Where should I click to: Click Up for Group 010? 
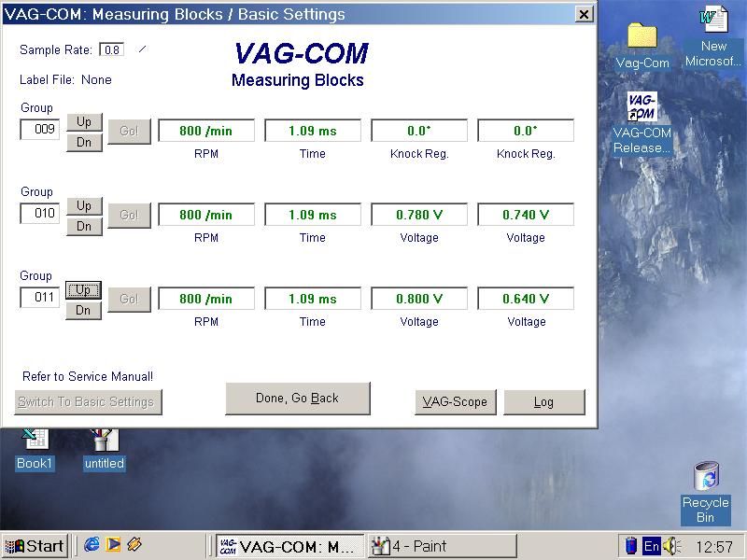pos(84,205)
